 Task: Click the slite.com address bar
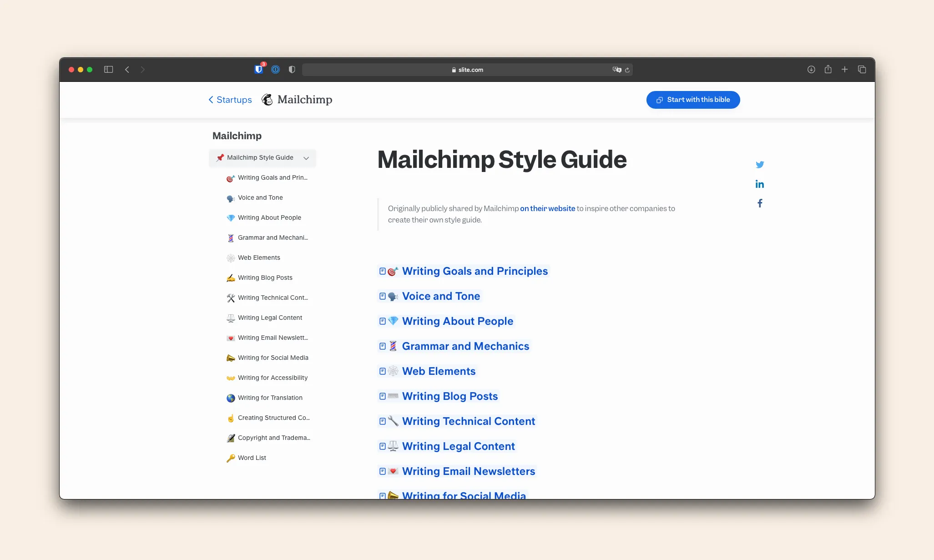(467, 70)
